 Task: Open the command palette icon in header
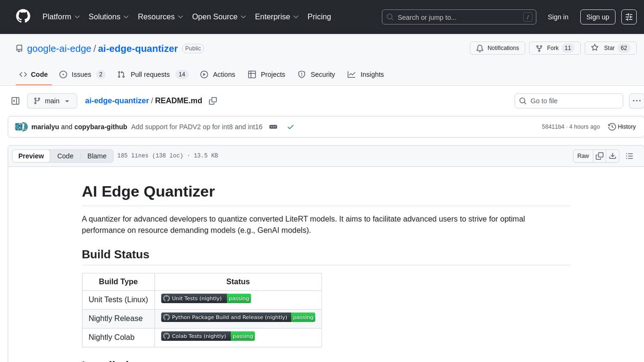click(629, 17)
